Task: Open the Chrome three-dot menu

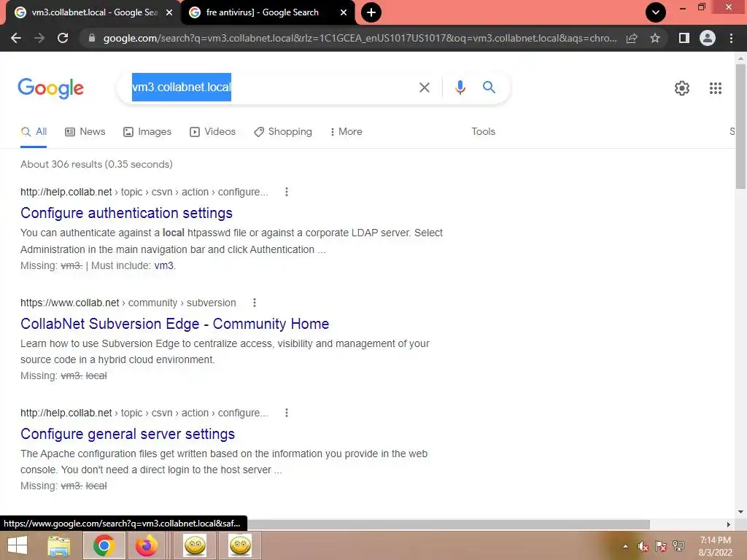Action: tap(731, 38)
